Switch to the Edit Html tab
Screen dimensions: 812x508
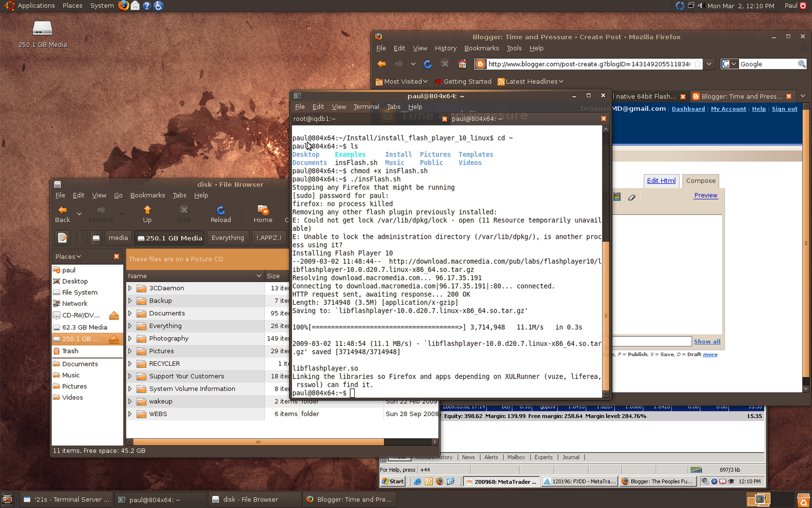coord(661,180)
